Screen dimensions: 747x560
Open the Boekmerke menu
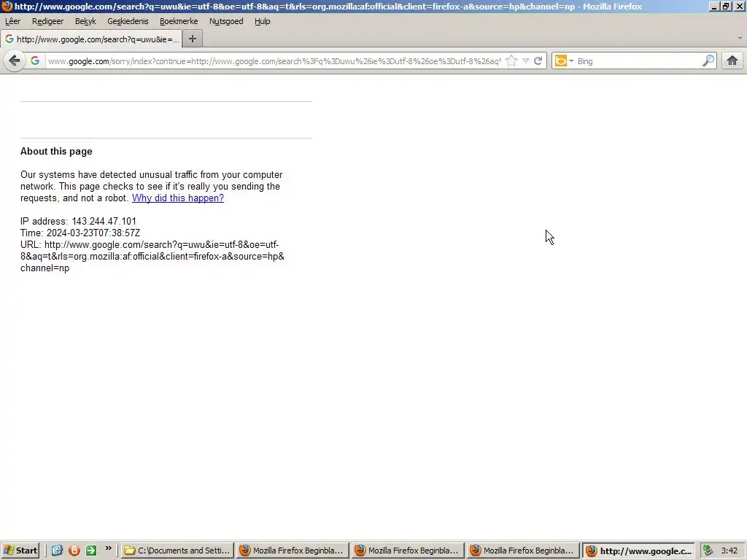(179, 21)
